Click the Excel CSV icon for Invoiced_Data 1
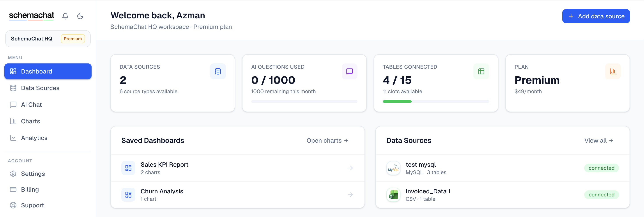 pyautogui.click(x=393, y=195)
